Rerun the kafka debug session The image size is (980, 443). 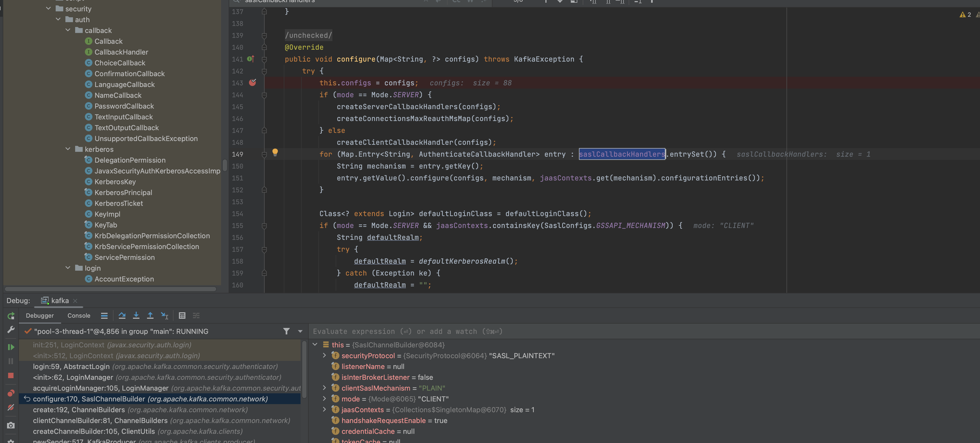(11, 316)
